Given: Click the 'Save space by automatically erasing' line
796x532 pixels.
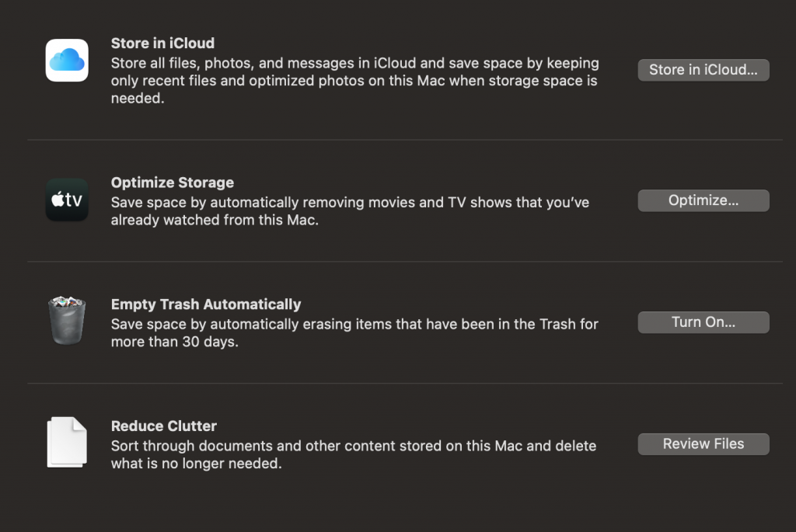Looking at the screenshot, I should 354,324.
